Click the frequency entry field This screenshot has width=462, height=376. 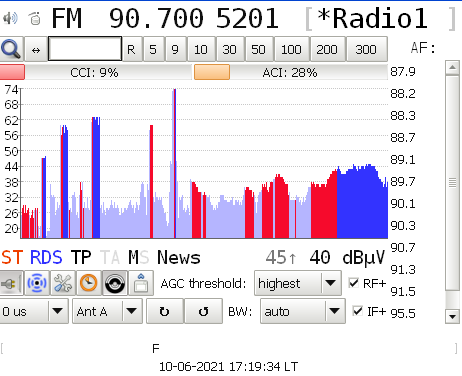(x=85, y=49)
